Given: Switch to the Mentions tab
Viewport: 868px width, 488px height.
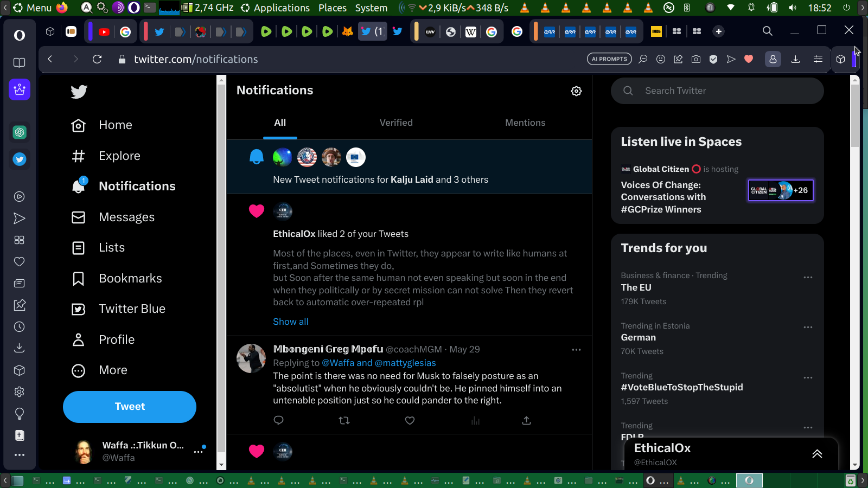Looking at the screenshot, I should point(525,123).
